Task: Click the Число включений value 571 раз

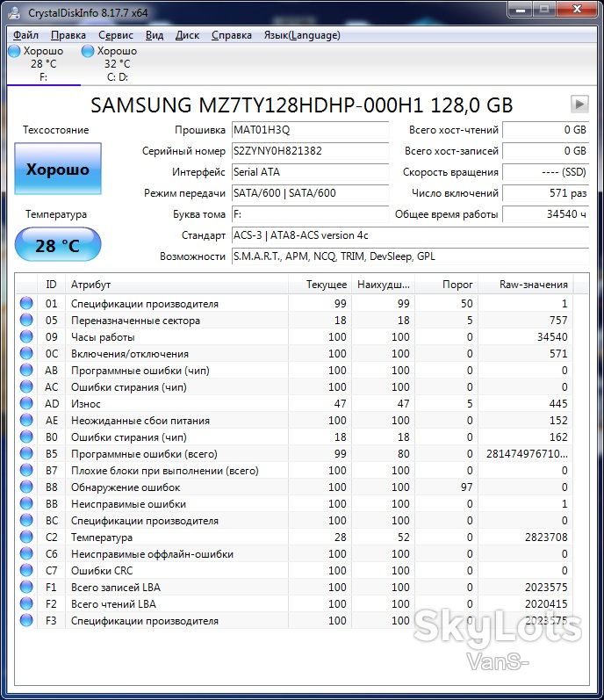Action: pyautogui.click(x=545, y=193)
